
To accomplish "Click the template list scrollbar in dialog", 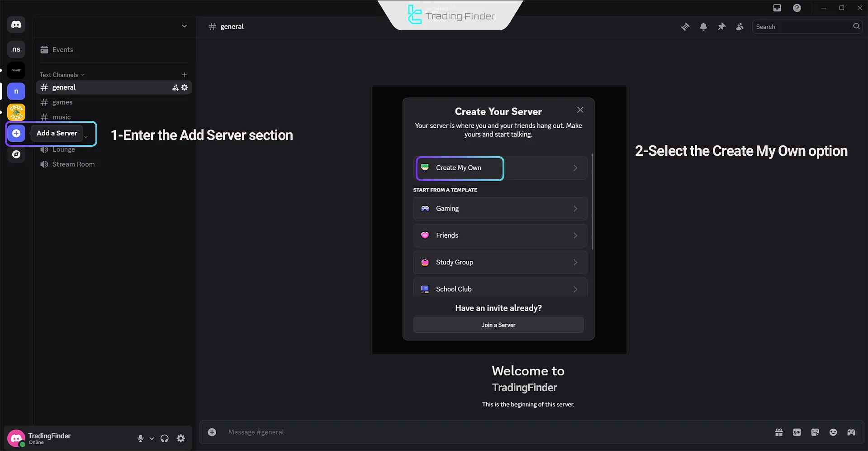I will click(593, 202).
